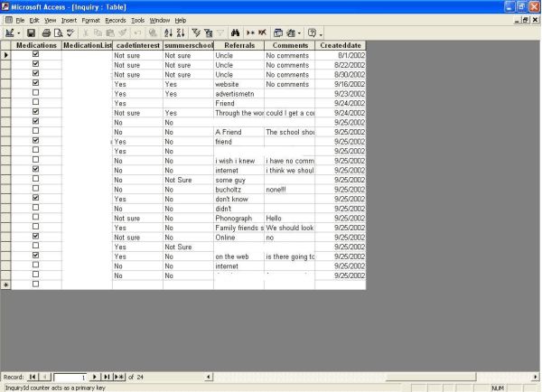Click the table control-menu icon beside File
The height and width of the screenshot is (392, 542).
pyautogui.click(x=9, y=20)
